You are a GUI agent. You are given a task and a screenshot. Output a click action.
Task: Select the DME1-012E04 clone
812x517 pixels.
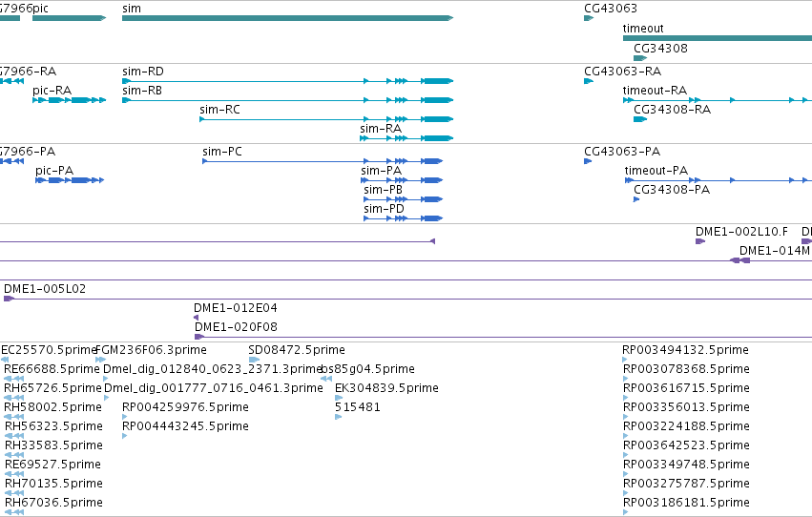[x=196, y=318]
